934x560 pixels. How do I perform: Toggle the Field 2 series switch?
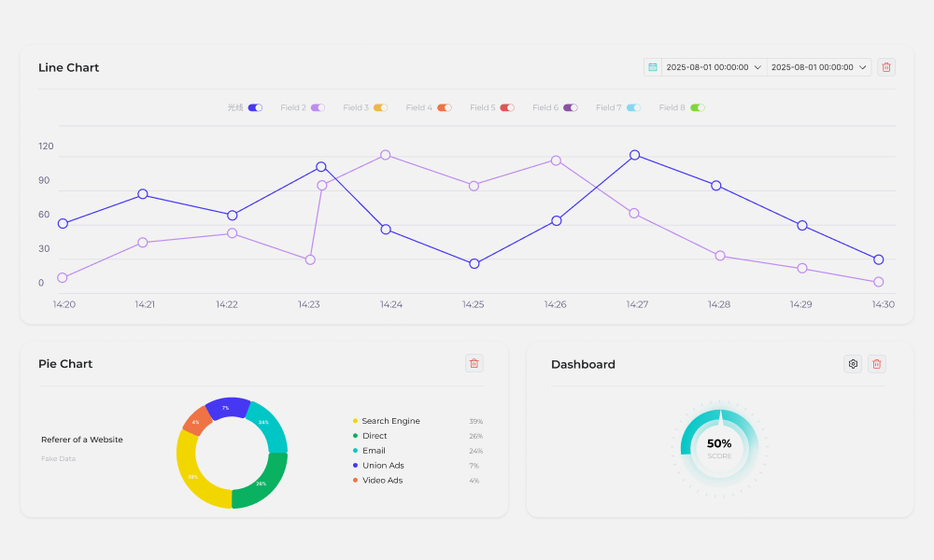318,108
